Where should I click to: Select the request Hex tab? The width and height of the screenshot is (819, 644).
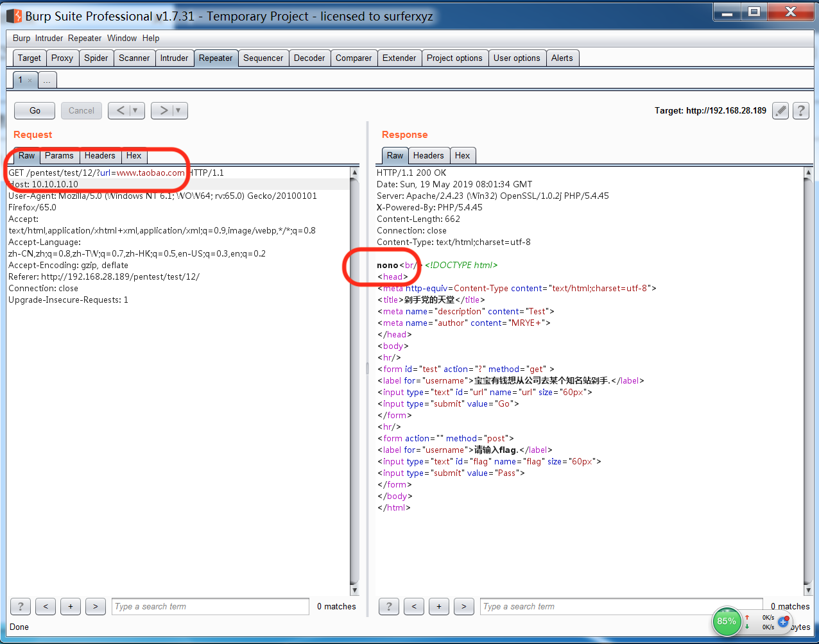134,155
